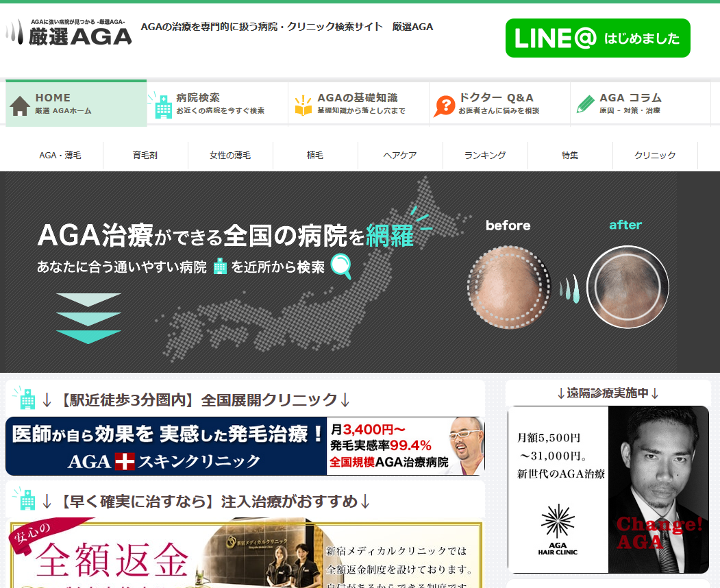Select the 女性の薄毛 category menu item
Image resolution: width=720 pixels, height=588 pixels.
pos(230,156)
